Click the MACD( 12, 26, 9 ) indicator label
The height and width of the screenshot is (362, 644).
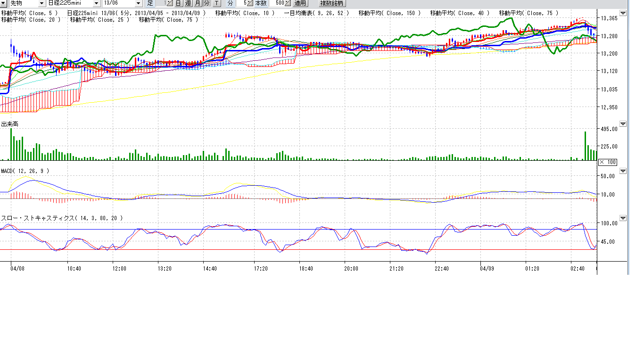pos(25,171)
